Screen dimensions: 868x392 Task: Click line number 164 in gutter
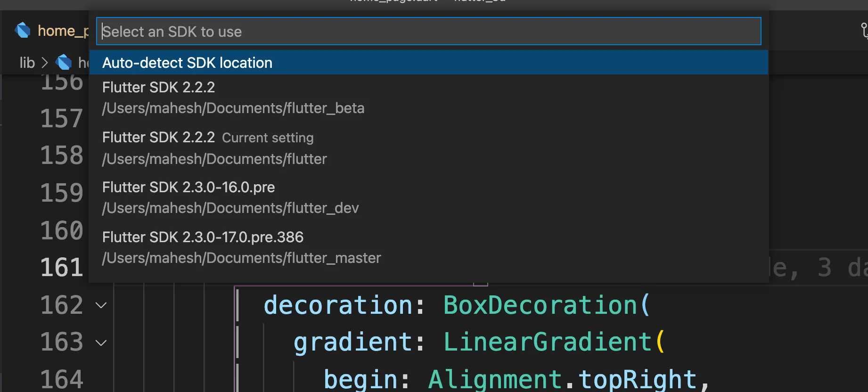62,379
